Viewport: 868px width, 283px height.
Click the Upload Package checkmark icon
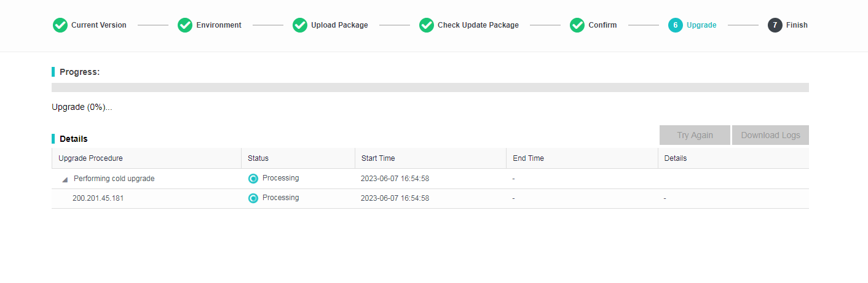[300, 25]
